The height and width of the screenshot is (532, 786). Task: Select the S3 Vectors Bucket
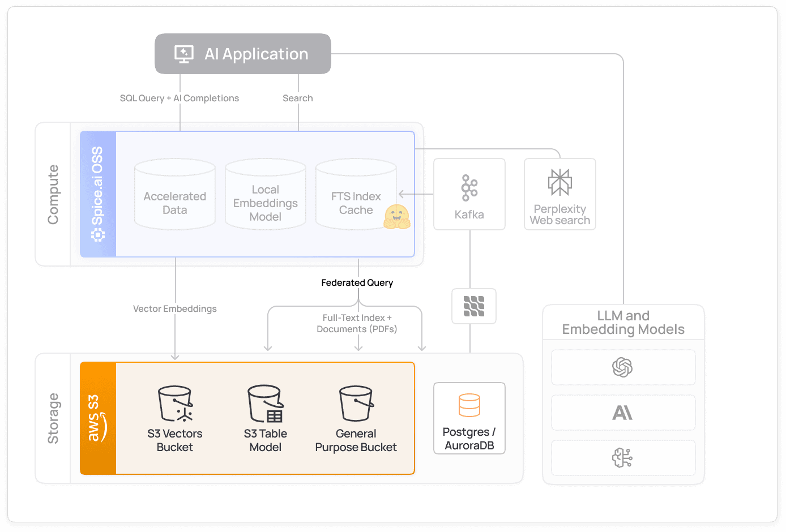(174, 418)
